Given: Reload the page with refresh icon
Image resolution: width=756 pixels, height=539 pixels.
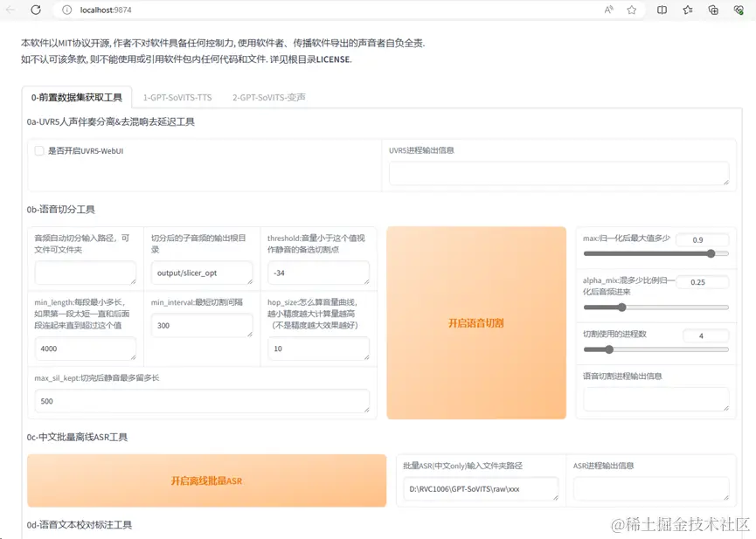Looking at the screenshot, I should (x=36, y=10).
